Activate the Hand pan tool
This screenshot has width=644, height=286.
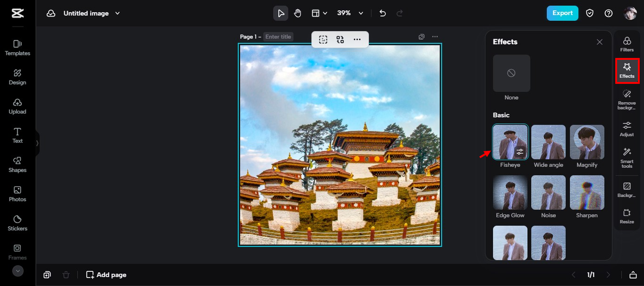pyautogui.click(x=297, y=14)
